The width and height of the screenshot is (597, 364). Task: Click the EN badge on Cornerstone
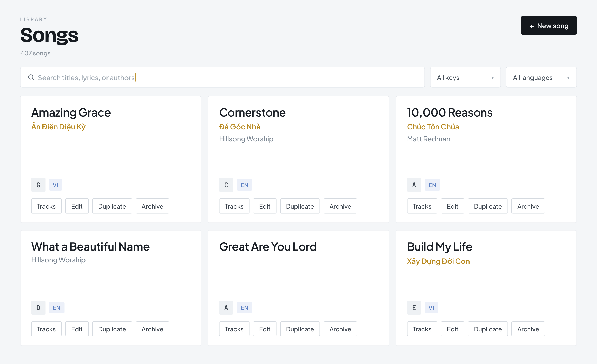pyautogui.click(x=244, y=185)
